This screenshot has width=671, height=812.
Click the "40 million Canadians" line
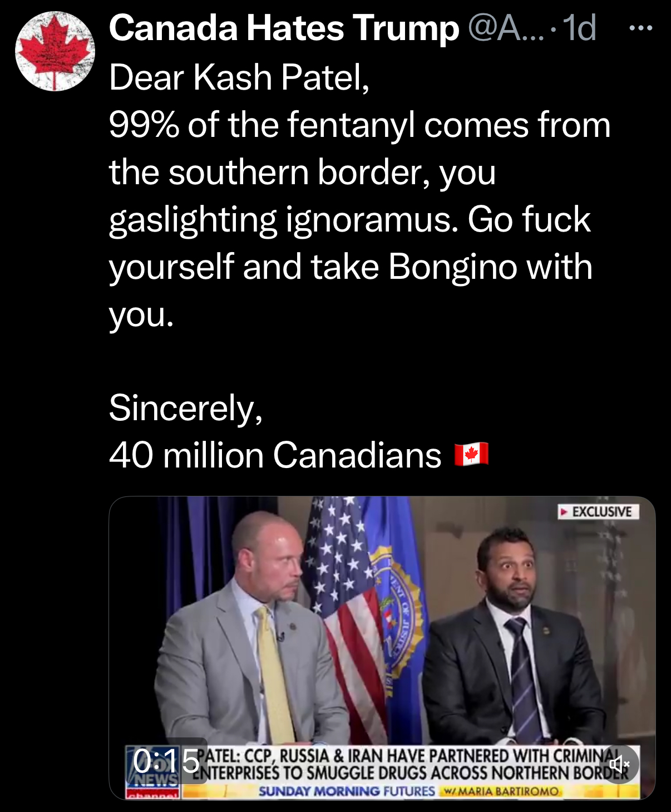tap(275, 455)
